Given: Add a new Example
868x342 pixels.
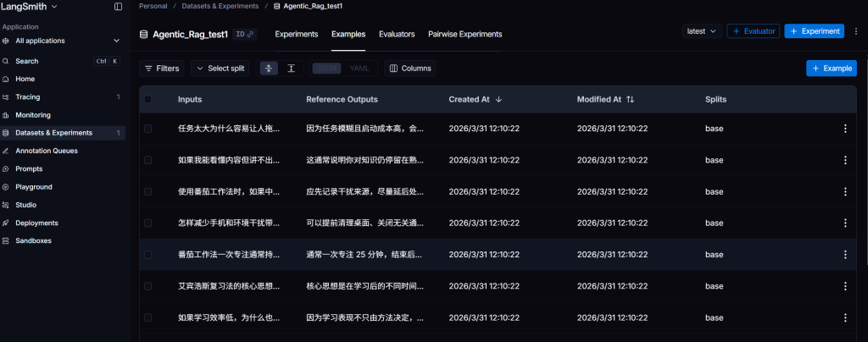Looking at the screenshot, I should pyautogui.click(x=832, y=69).
